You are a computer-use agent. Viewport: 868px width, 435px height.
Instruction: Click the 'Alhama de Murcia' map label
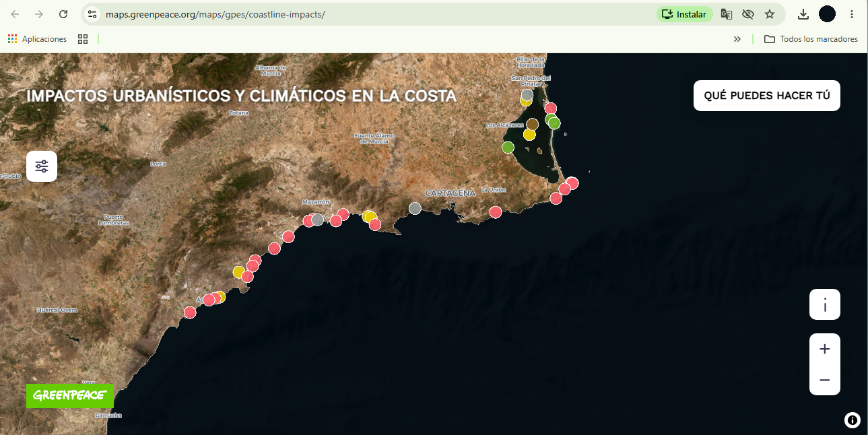(271, 70)
